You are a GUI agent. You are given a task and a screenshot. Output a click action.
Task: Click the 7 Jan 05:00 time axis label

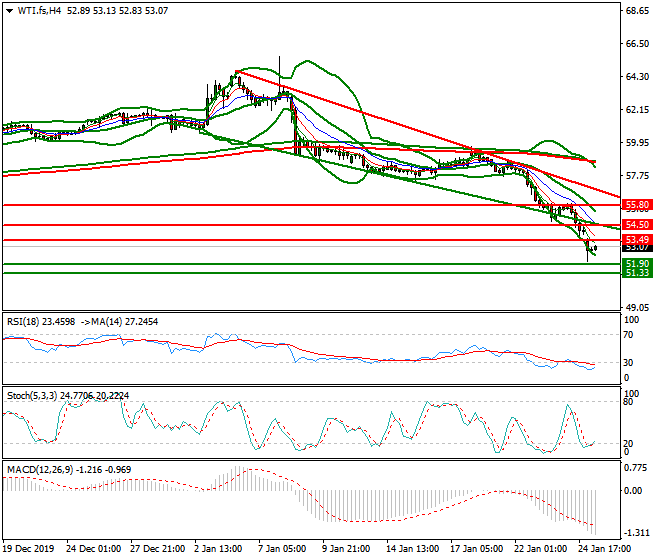[x=282, y=549]
